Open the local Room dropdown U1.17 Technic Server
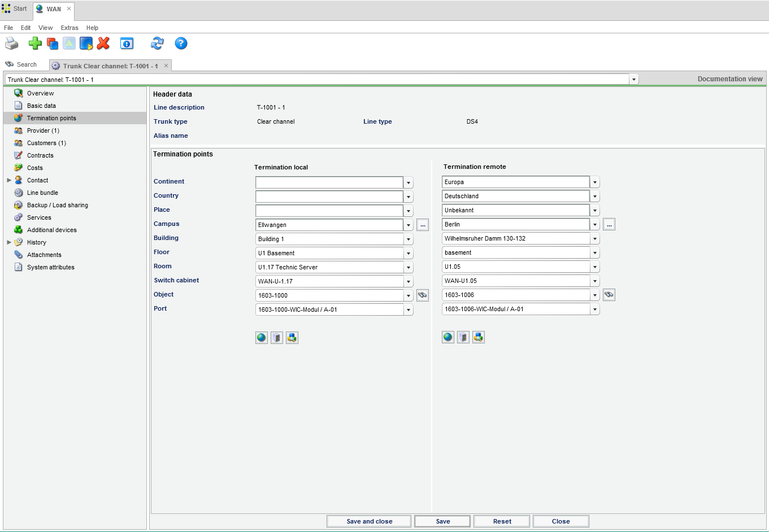The image size is (769, 532). tap(409, 267)
